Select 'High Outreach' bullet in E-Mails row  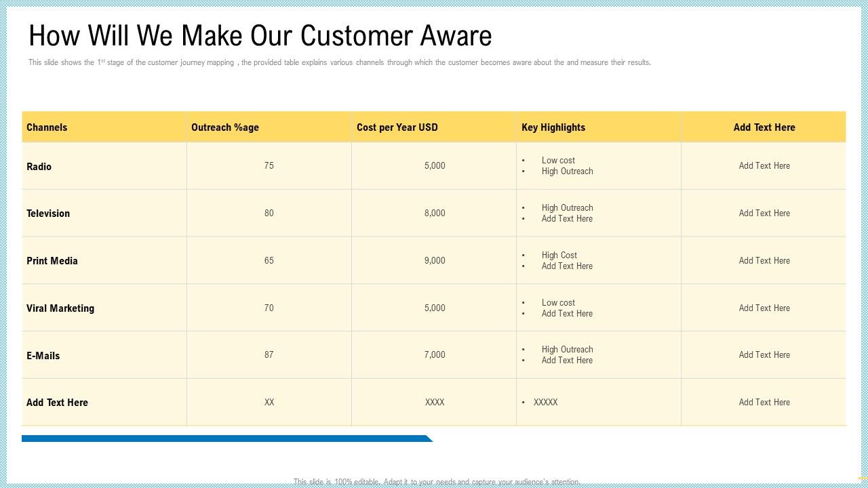tap(567, 350)
